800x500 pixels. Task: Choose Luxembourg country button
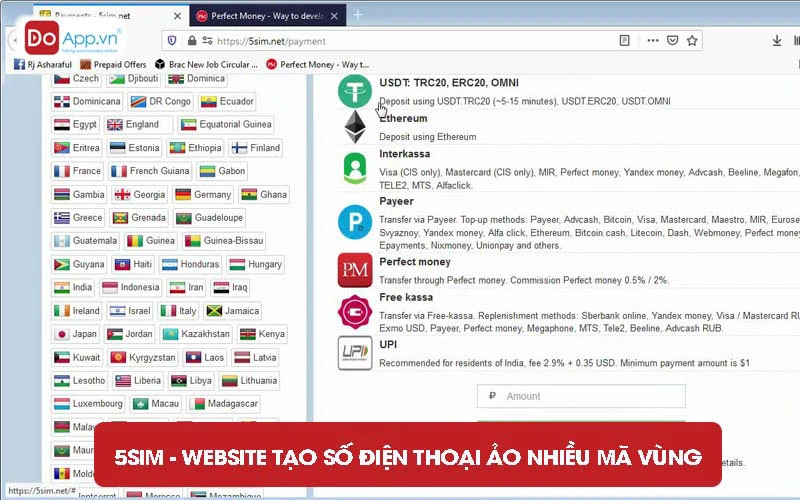88,404
